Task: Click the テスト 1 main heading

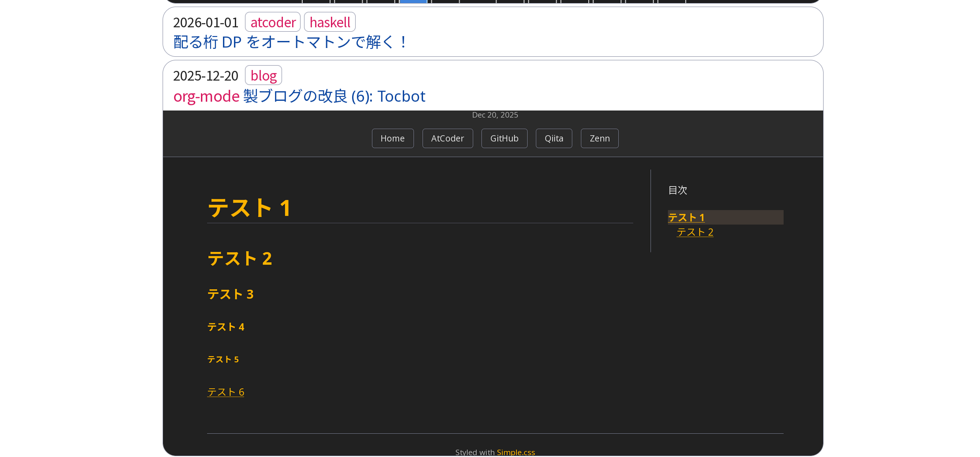Action: pos(249,208)
